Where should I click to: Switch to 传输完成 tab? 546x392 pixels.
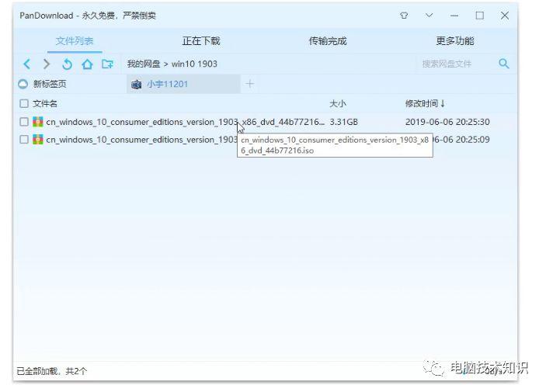click(x=328, y=41)
